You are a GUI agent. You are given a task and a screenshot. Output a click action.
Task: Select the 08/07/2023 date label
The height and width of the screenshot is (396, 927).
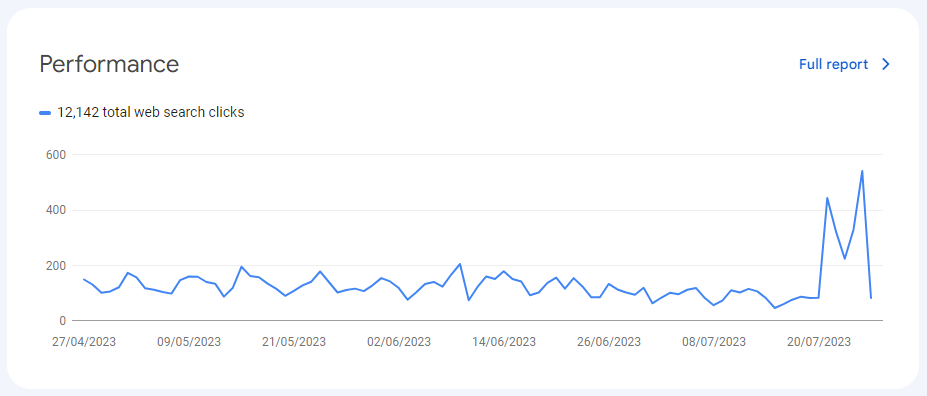tap(714, 342)
